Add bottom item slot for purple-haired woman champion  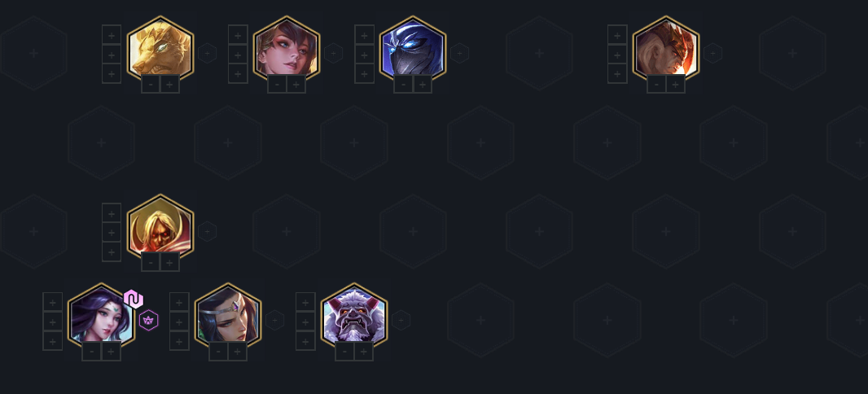tap(53, 341)
